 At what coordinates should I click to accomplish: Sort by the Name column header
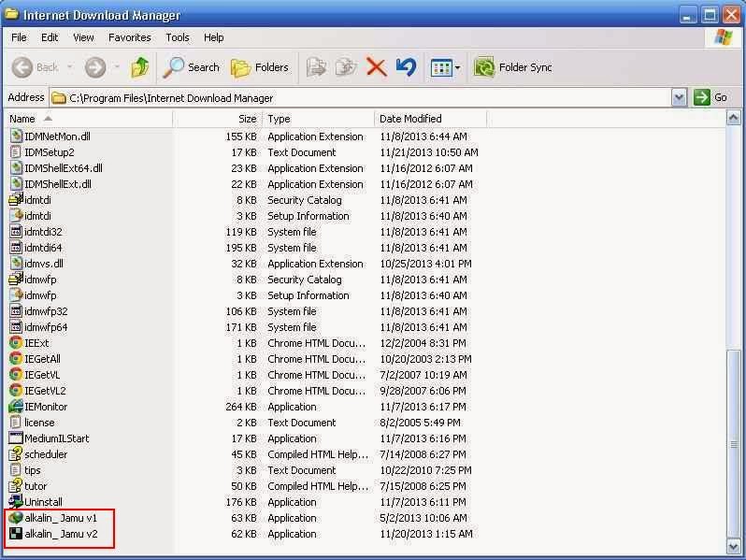[x=89, y=119]
